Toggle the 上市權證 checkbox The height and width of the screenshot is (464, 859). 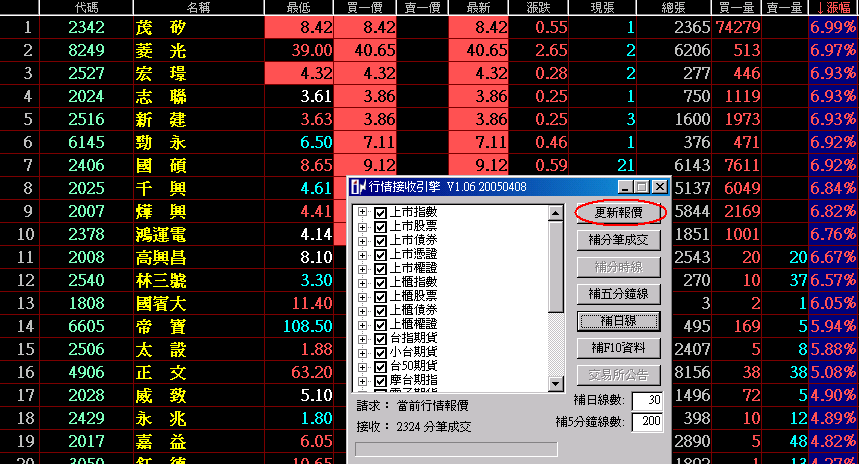tap(380, 269)
